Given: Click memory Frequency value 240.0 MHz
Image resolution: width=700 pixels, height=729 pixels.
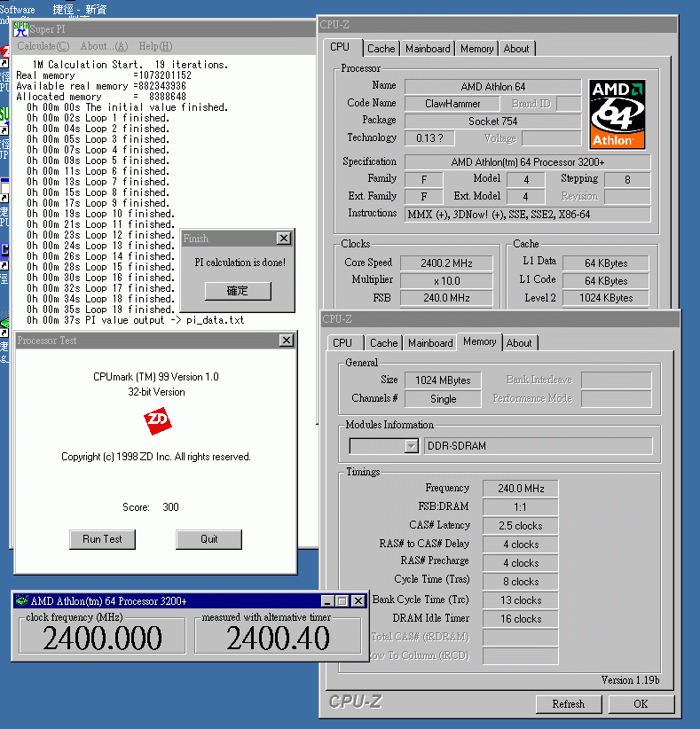Looking at the screenshot, I should pyautogui.click(x=521, y=488).
